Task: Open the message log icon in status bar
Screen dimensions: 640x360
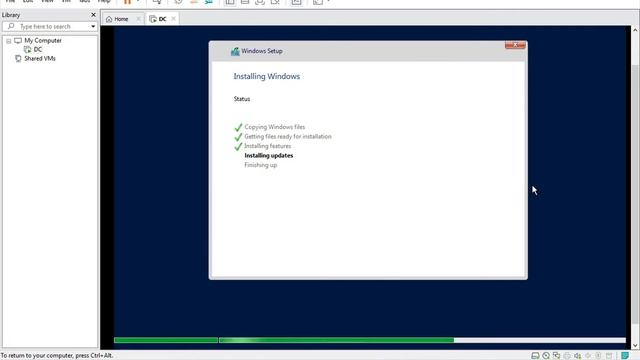Action: [x=625, y=356]
